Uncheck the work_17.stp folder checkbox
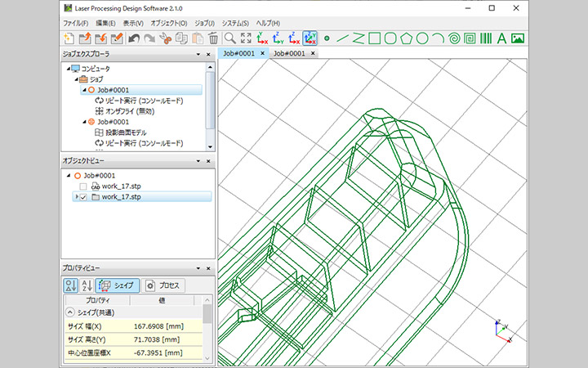Viewport: 588px width, 368px height. pyautogui.click(x=83, y=197)
